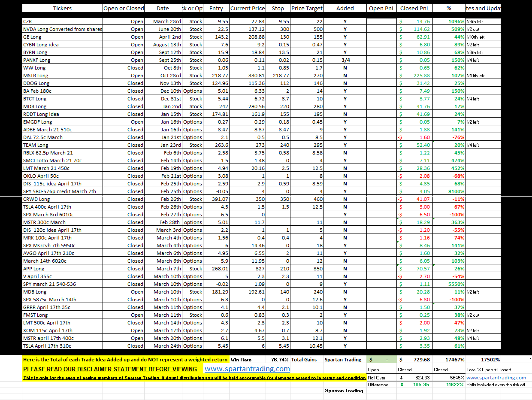Click the 'FMST Long' ticker cell

pyautogui.click(x=63, y=315)
